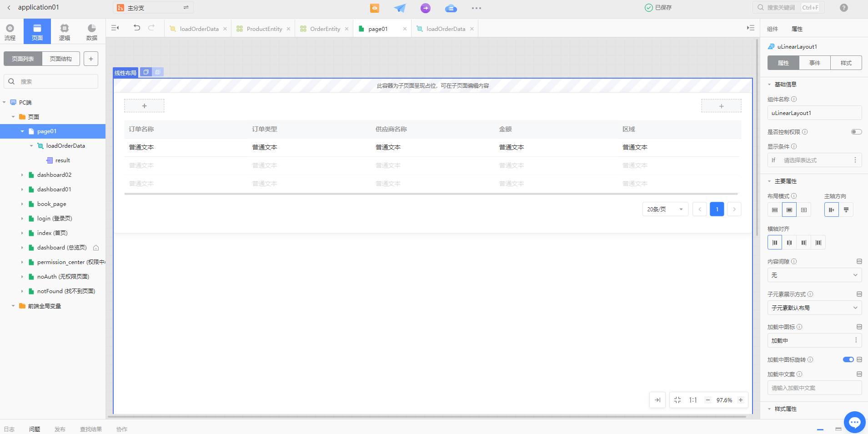Collapse the PC端 tree node

click(4, 102)
